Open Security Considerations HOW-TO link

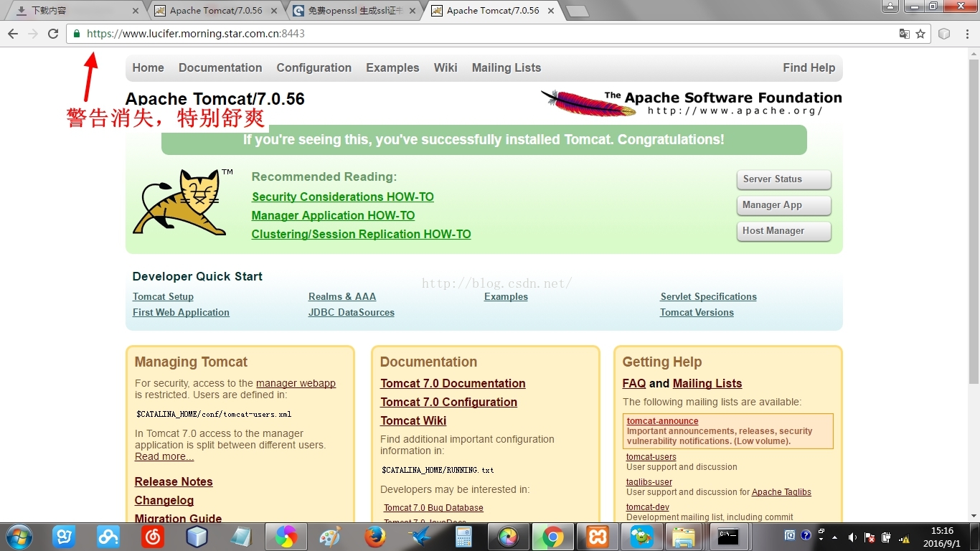point(343,197)
